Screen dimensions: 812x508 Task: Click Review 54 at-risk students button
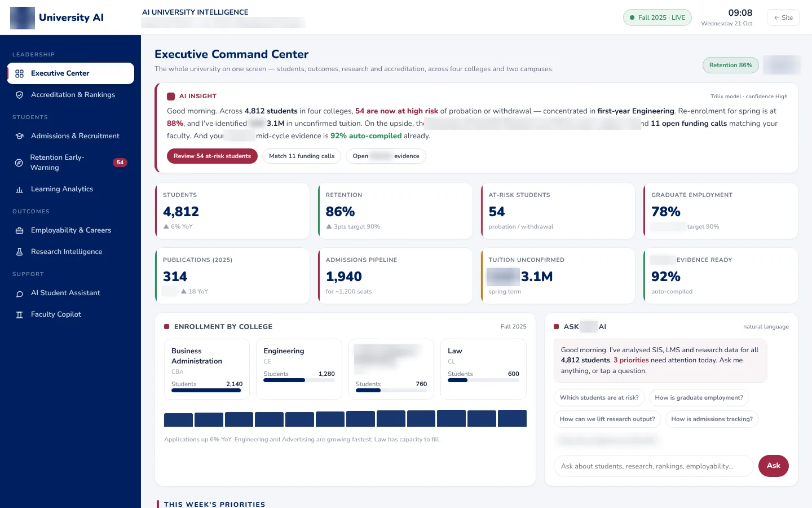coord(212,156)
